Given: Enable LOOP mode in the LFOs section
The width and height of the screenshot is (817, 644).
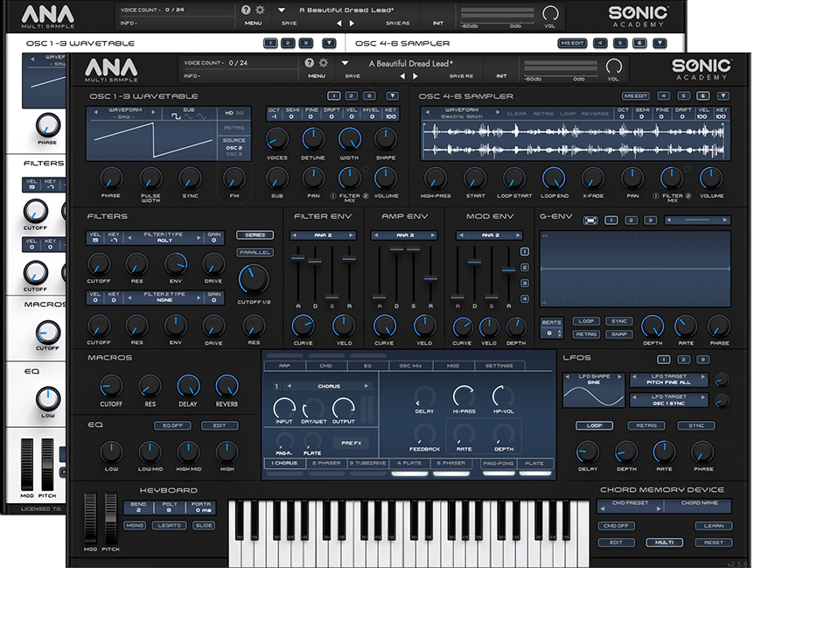Looking at the screenshot, I should pyautogui.click(x=595, y=425).
